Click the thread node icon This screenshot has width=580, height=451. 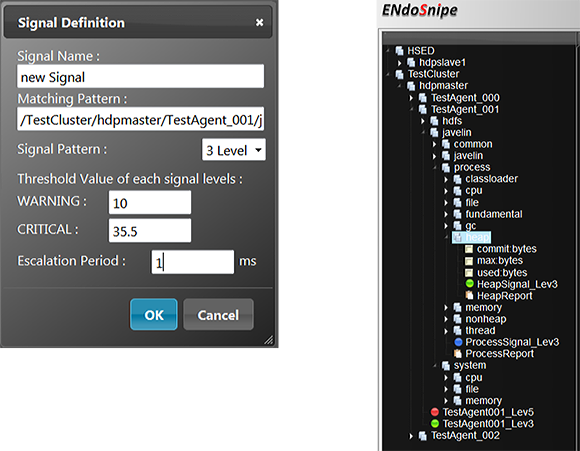[458, 330]
